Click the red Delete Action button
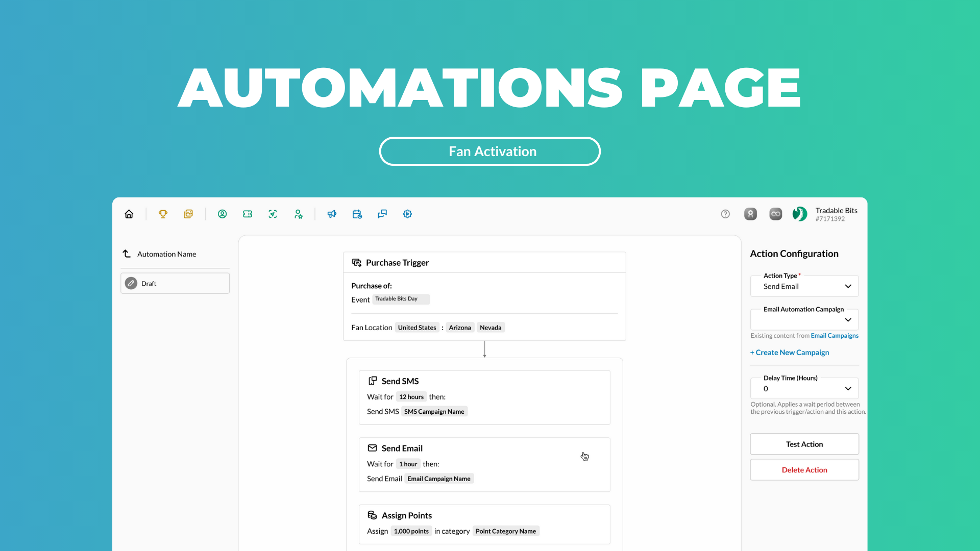Screen dimensions: 980x551 tap(804, 470)
